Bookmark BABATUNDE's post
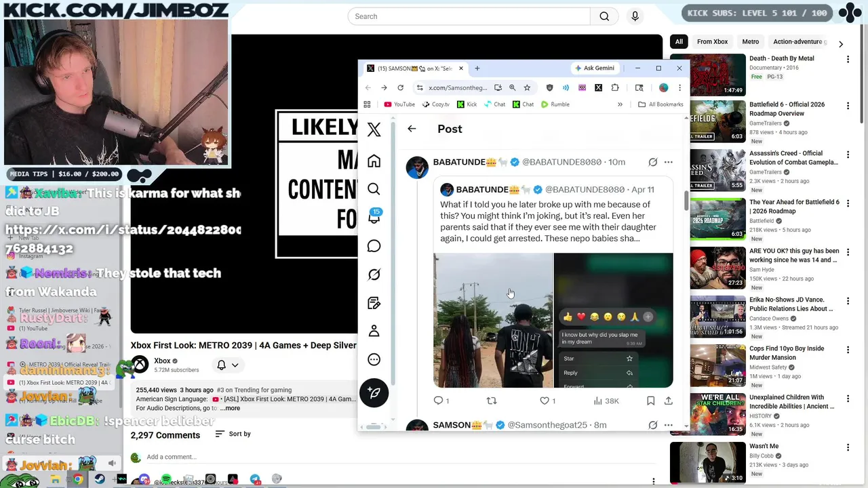This screenshot has height=488, width=868. (650, 401)
